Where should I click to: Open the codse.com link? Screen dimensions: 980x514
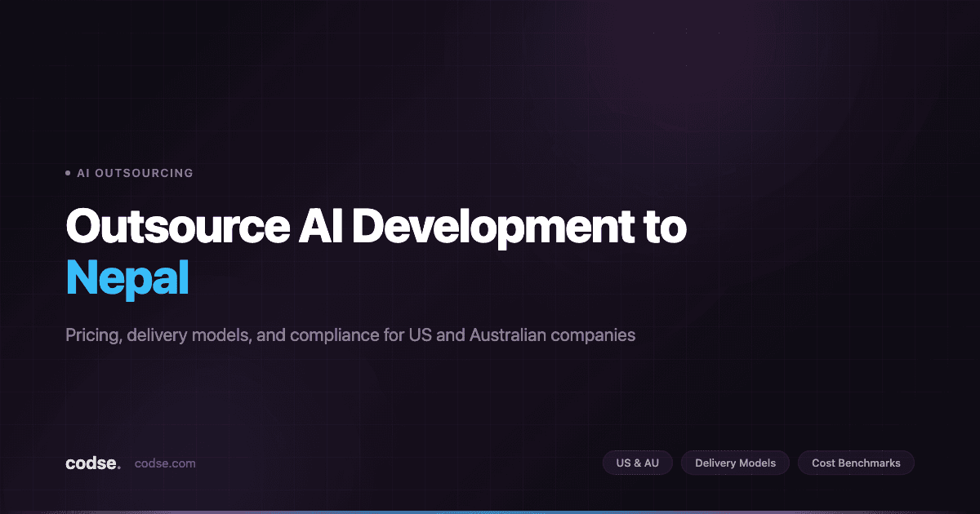(164, 463)
